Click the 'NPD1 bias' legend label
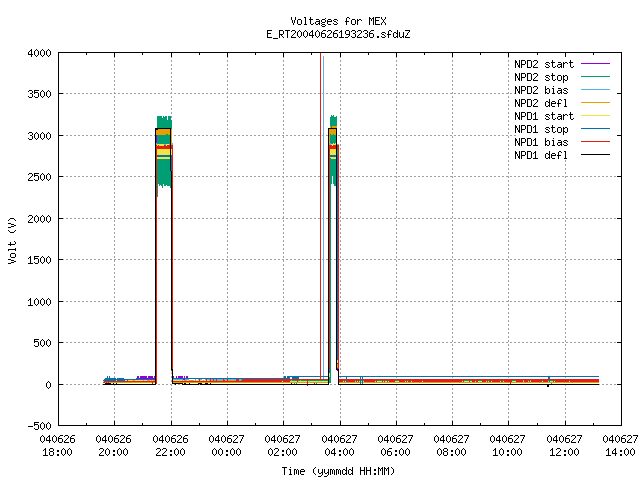The width and height of the screenshot is (640, 480). [x=541, y=142]
